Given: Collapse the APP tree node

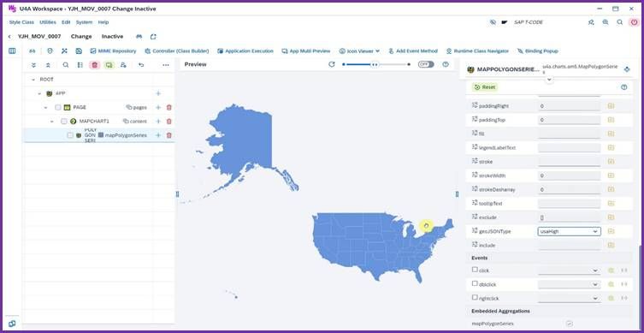Looking at the screenshot, I should pos(39,93).
